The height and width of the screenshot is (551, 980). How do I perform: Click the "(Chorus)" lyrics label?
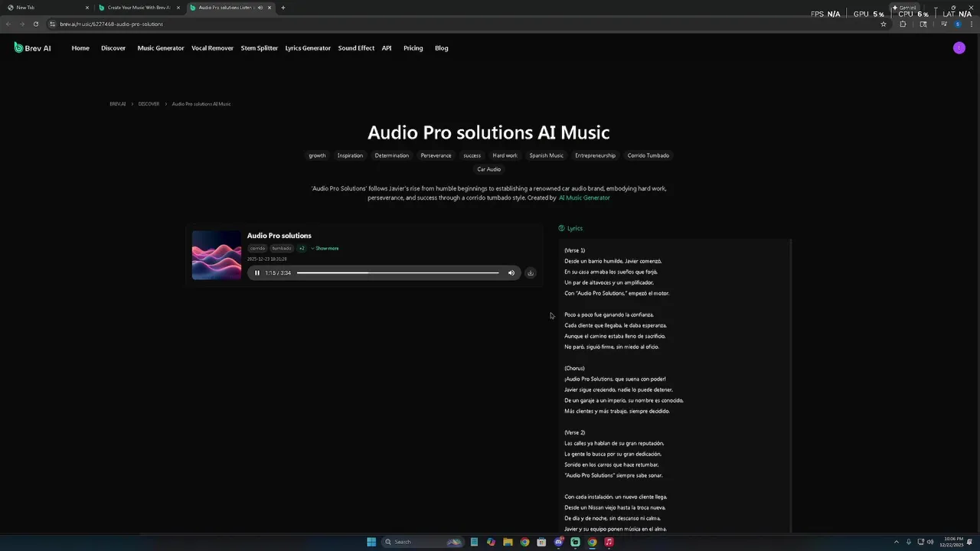(x=574, y=368)
